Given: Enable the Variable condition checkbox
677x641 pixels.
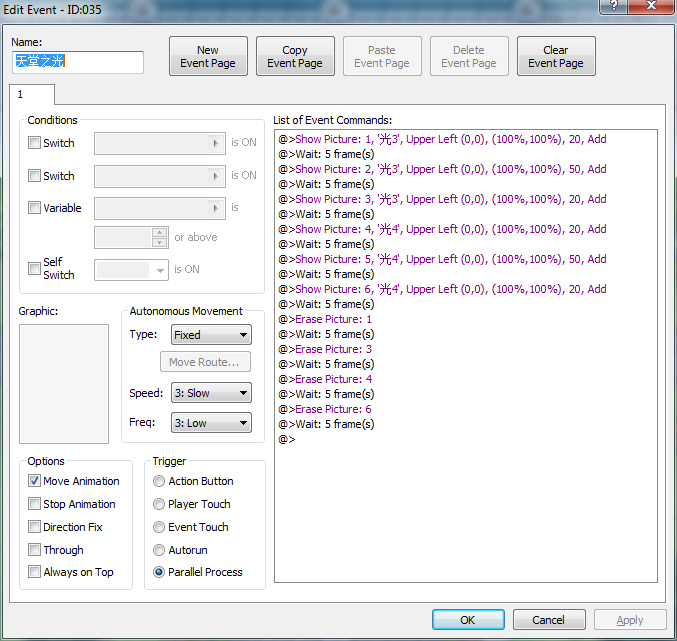Looking at the screenshot, I should coord(34,208).
